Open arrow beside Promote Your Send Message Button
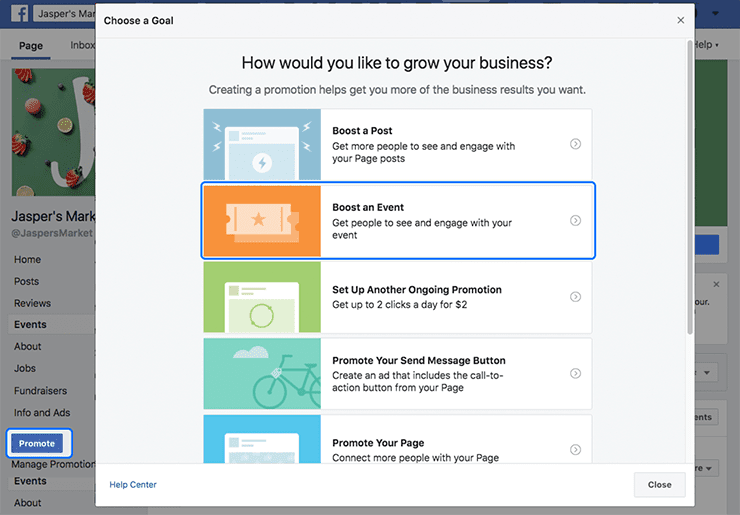 (x=575, y=373)
